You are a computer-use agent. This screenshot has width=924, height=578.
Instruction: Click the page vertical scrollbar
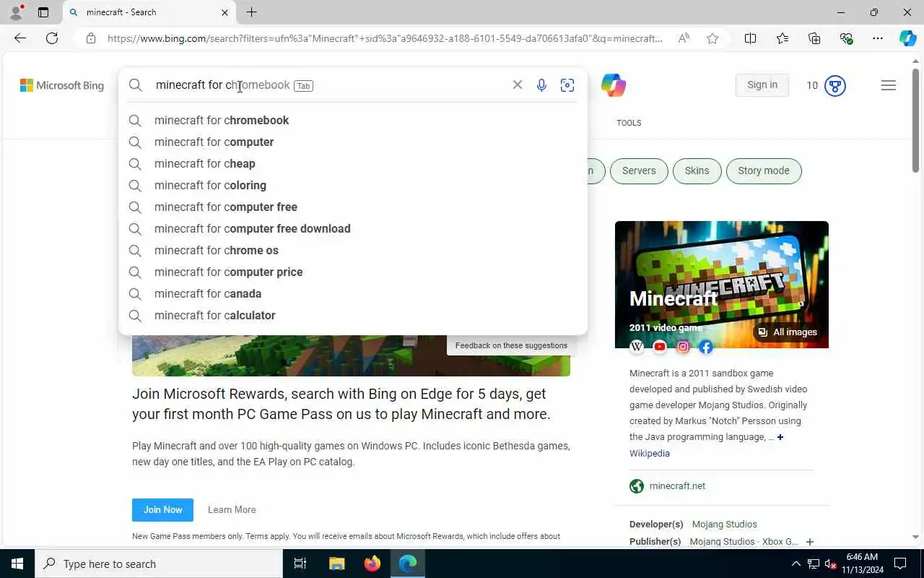916,119
